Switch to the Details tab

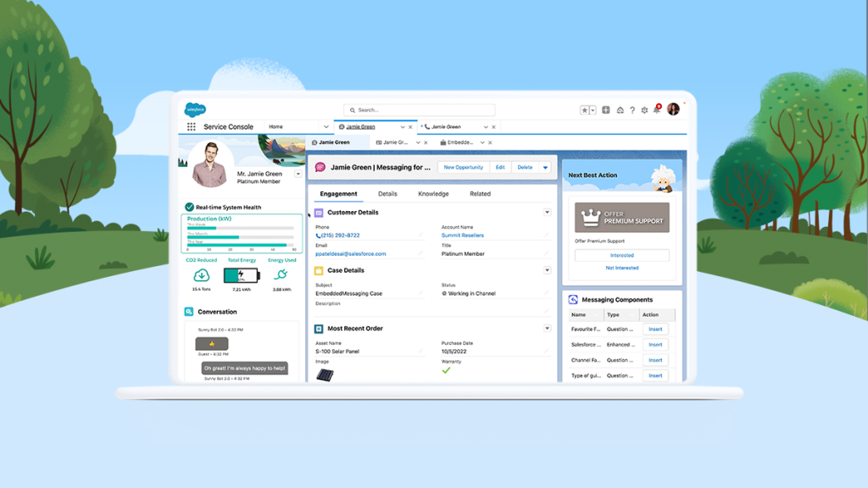[388, 194]
